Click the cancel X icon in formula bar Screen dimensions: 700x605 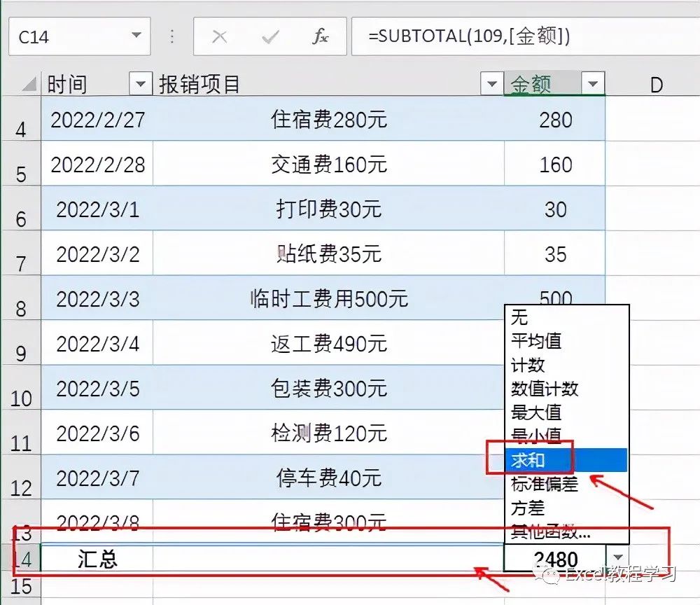(x=219, y=36)
